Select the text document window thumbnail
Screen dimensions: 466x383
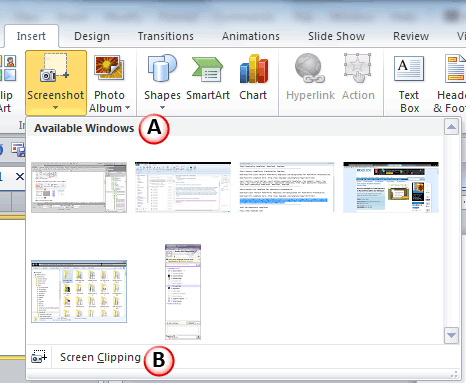[x=287, y=187]
